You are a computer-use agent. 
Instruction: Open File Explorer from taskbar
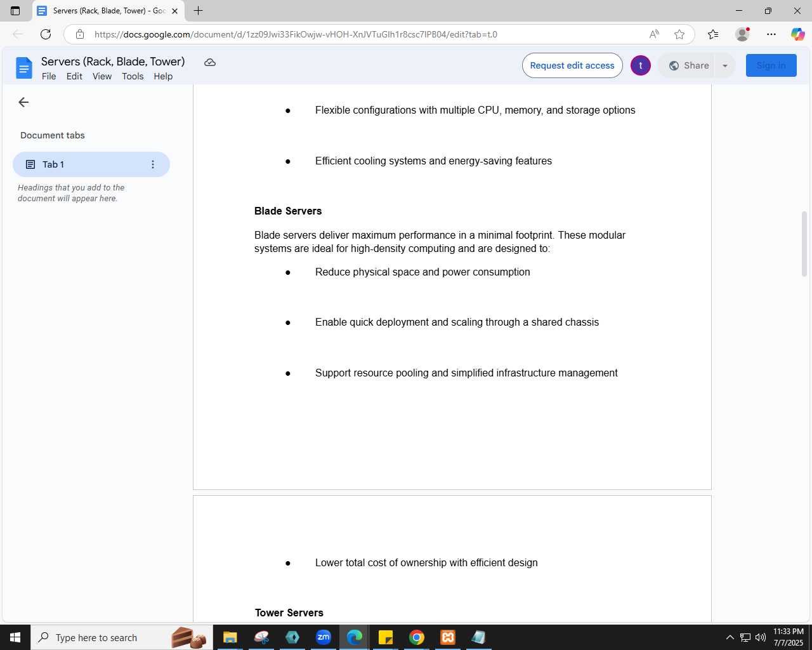[x=230, y=637]
